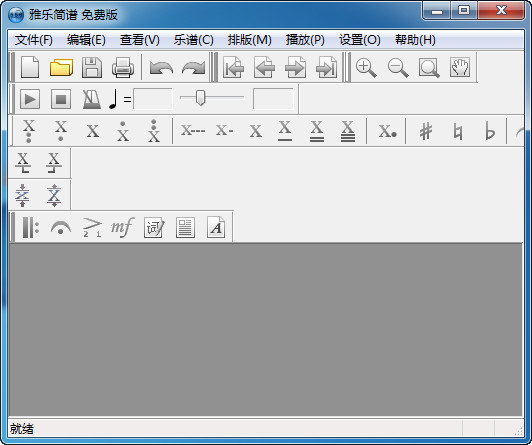Open the 编辑(E) menu
Image resolution: width=532 pixels, height=445 pixels.
click(x=86, y=40)
